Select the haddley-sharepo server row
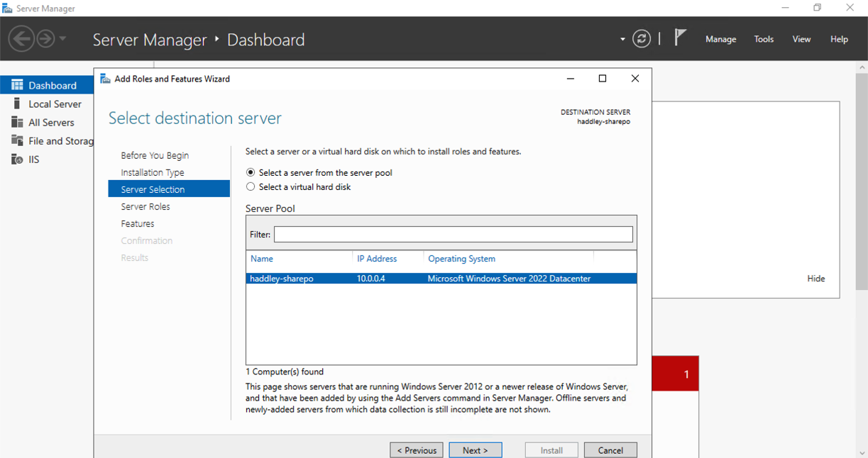868x458 pixels. coord(441,279)
